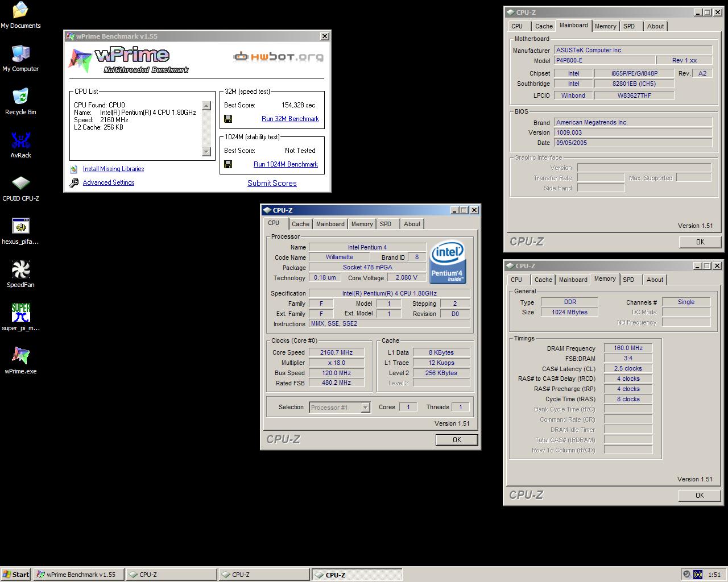
Task: Click the second system tray icon
Action: click(x=698, y=575)
